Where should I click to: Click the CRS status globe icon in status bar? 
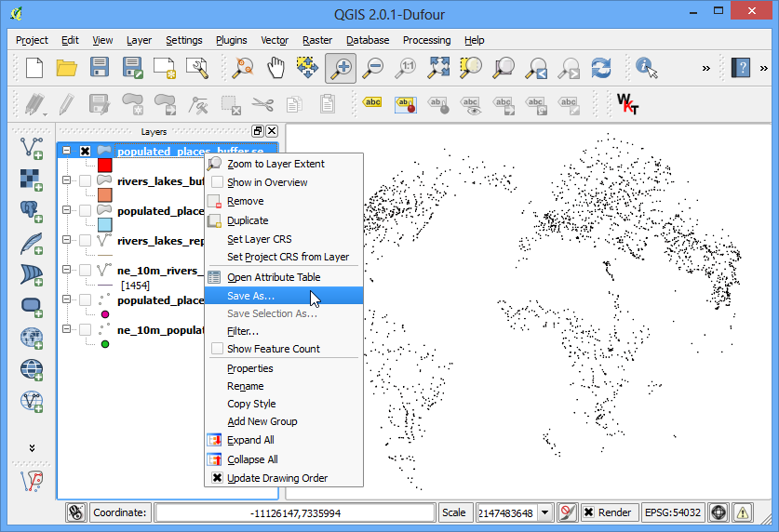(719, 512)
